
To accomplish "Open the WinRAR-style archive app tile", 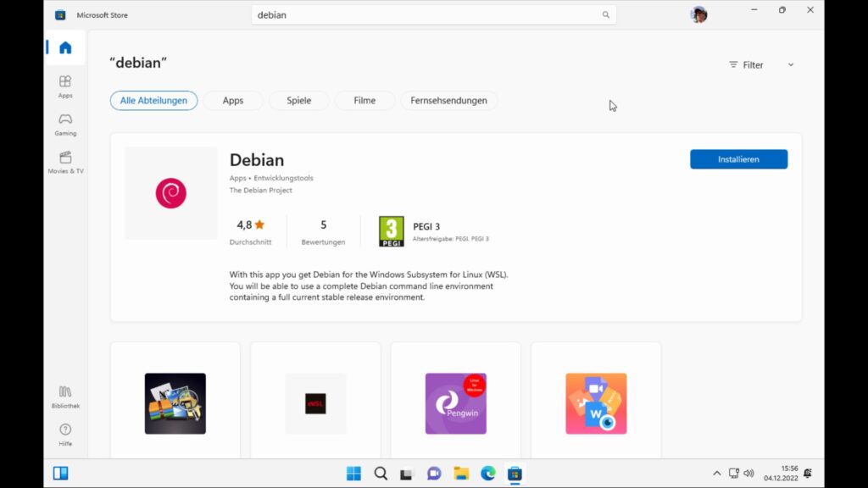I will [175, 403].
